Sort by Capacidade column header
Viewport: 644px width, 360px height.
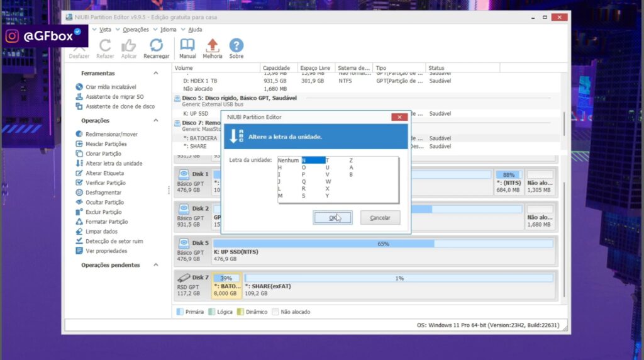[x=279, y=68]
